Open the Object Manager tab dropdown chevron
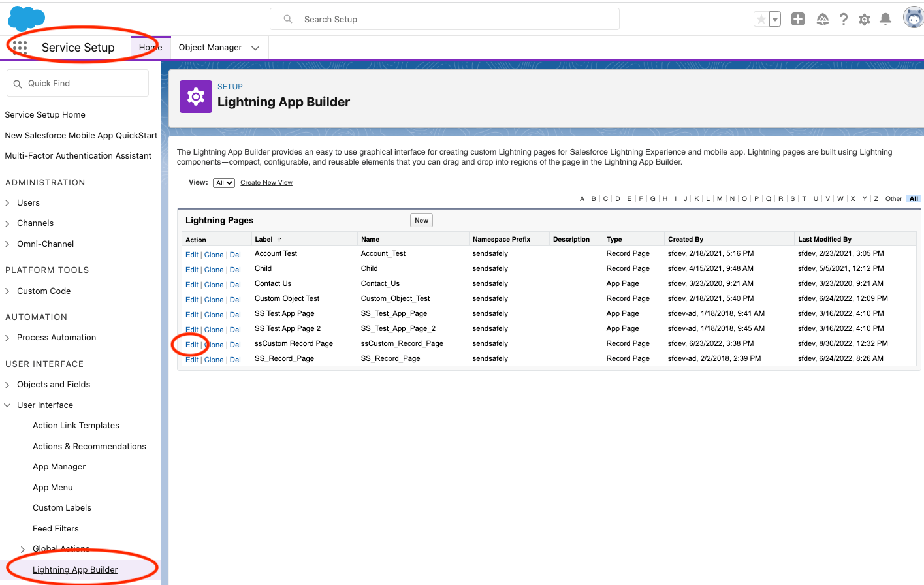This screenshot has height=585, width=924. (x=255, y=48)
